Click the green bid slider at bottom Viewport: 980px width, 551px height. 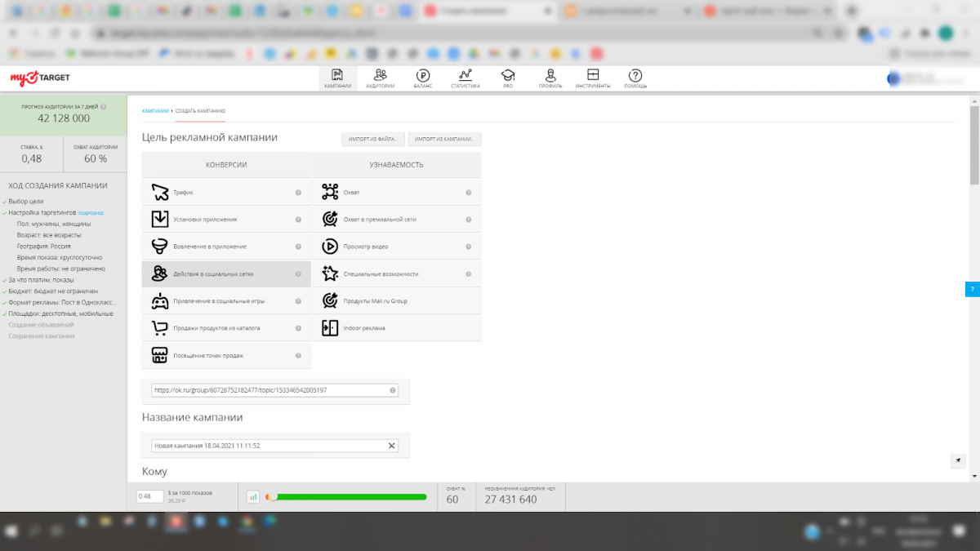coord(350,496)
